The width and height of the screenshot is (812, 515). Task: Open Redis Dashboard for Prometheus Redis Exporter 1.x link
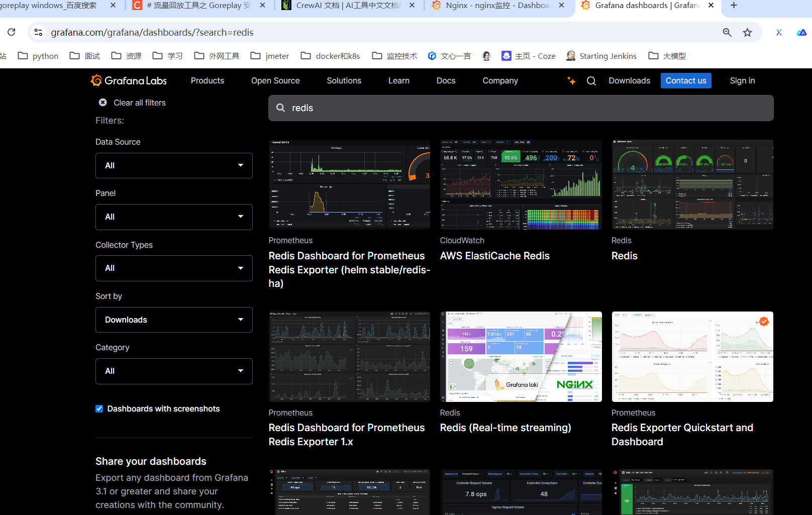pyautogui.click(x=347, y=435)
